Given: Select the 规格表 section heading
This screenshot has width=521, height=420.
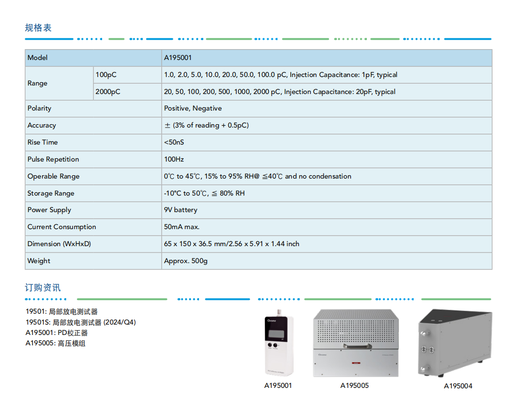Looking at the screenshot, I should click(38, 28).
